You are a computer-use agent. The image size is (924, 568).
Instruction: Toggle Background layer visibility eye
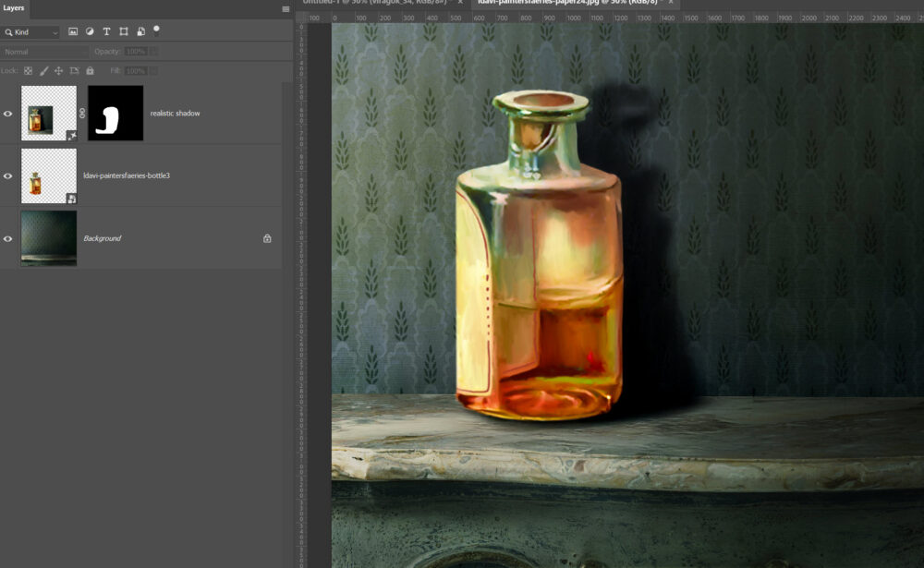tap(8, 238)
